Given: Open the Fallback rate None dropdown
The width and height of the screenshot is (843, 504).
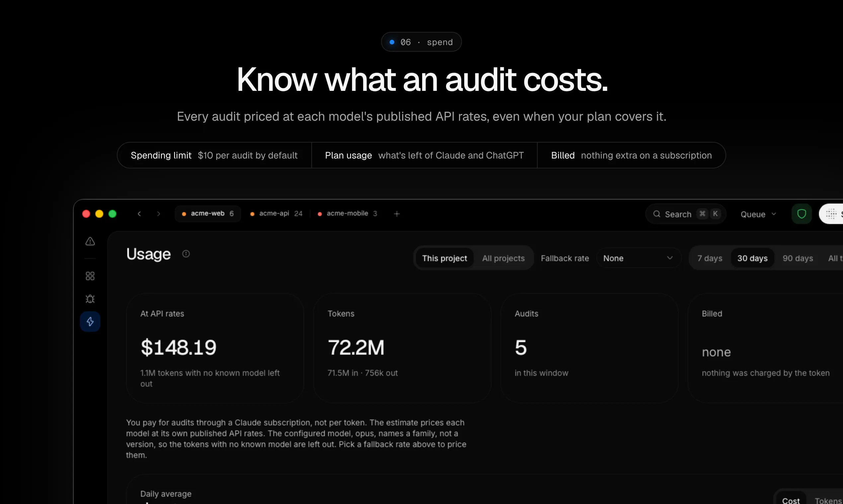Looking at the screenshot, I should 638,258.
